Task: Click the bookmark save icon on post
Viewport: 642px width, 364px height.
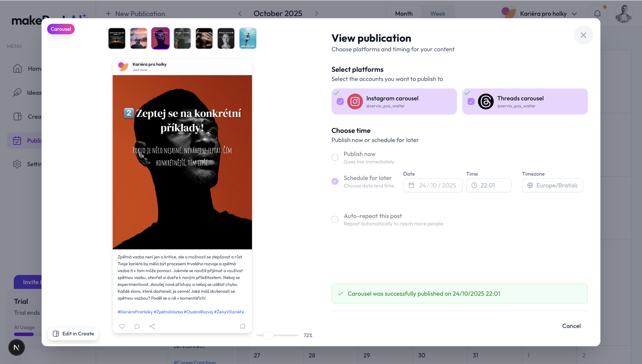Action: [242, 326]
